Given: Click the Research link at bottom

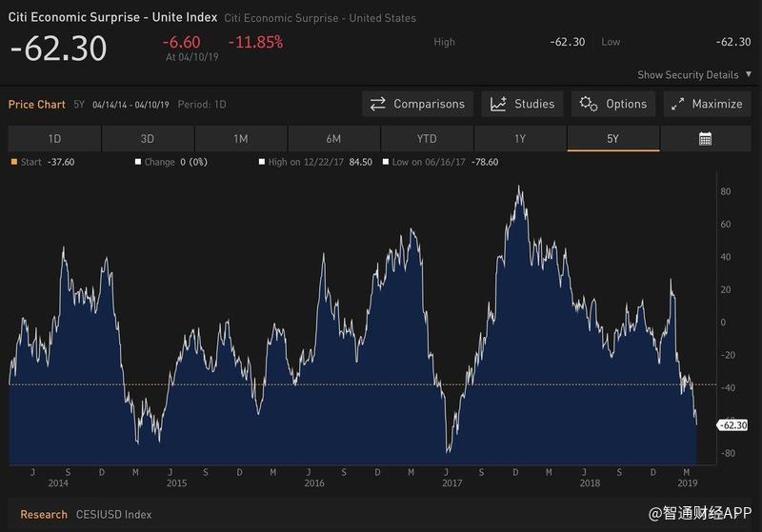Looking at the screenshot, I should [44, 515].
